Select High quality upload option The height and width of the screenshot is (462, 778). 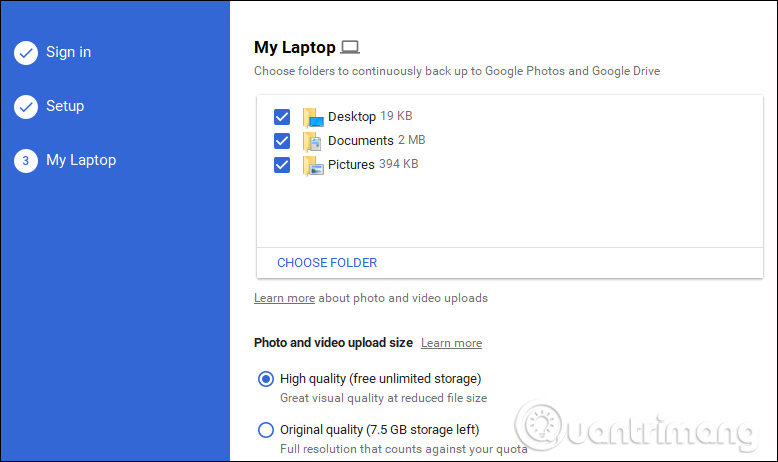click(x=266, y=379)
